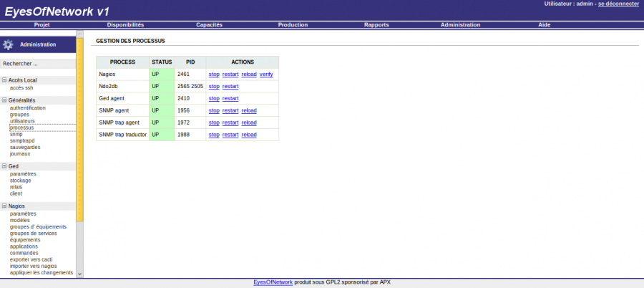Open relais under Ged
644x288 pixels.
point(16,187)
